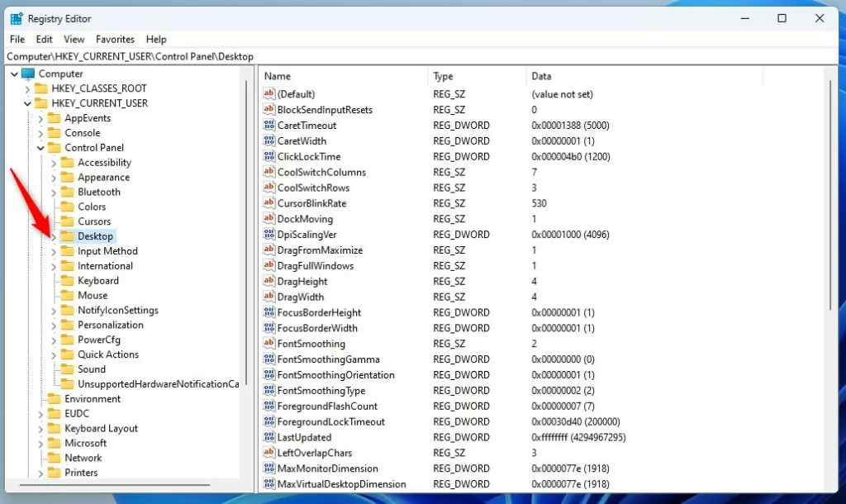Click the registry path address bar
The width and height of the screenshot is (846, 504).
coord(421,56)
